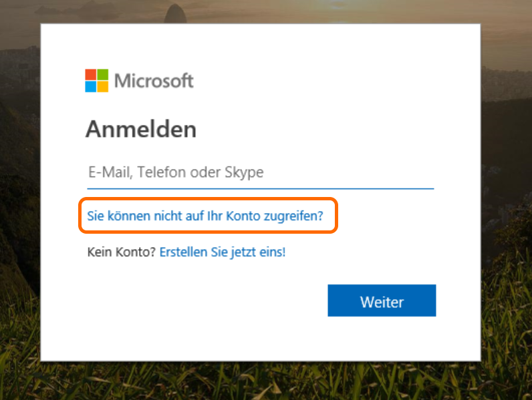Click the word 'Erstellen' in signup link

point(183,252)
